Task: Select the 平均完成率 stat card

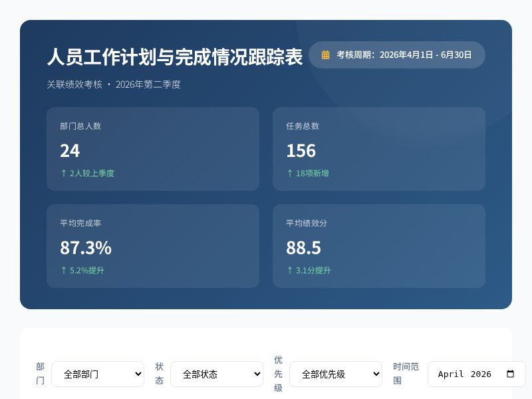Action: click(153, 246)
